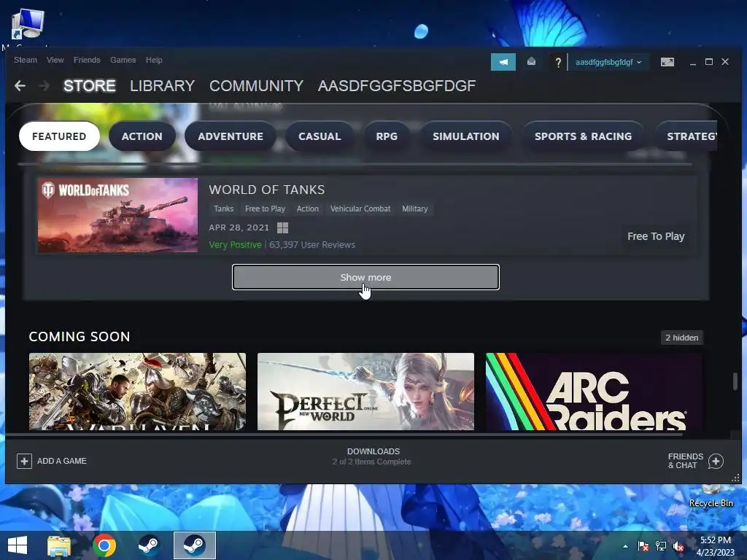Image resolution: width=747 pixels, height=560 pixels.
Task: Select the ADVENTURE category pill
Action: [x=231, y=136]
